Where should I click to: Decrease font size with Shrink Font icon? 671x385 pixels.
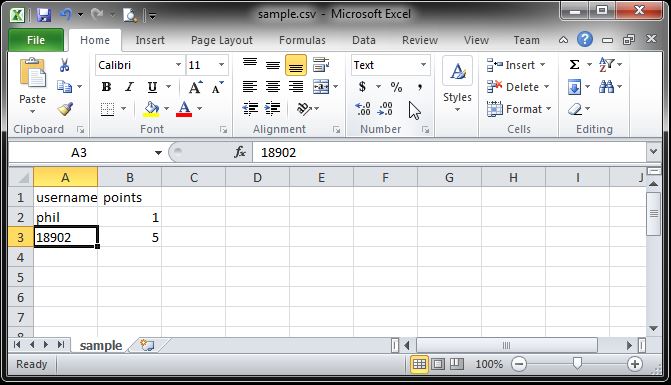click(x=217, y=87)
